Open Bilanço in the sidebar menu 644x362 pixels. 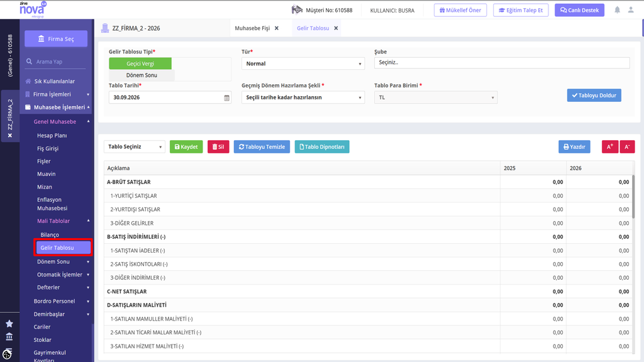pos(50,235)
